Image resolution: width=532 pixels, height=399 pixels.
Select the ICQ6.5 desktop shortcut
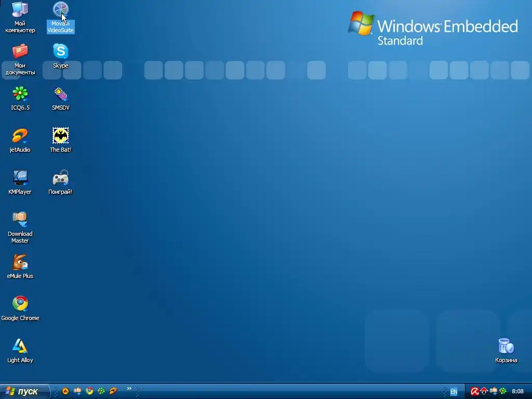point(20,98)
